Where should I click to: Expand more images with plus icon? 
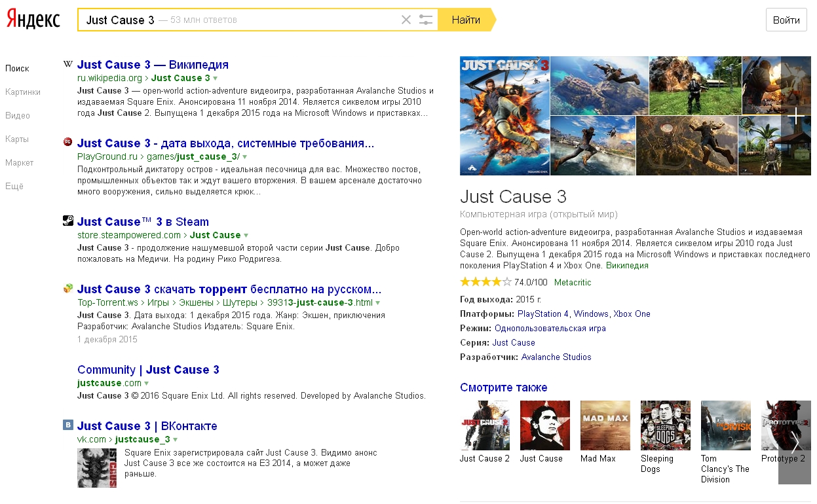[795, 116]
